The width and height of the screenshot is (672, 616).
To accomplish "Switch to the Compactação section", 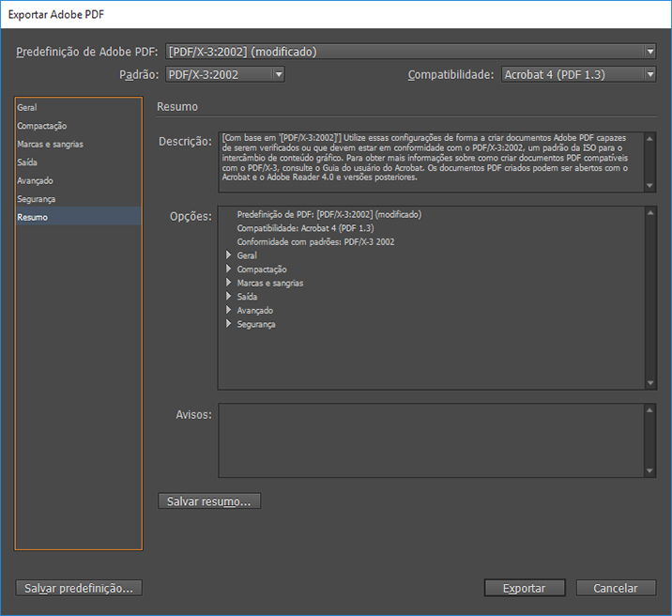I will tap(42, 126).
